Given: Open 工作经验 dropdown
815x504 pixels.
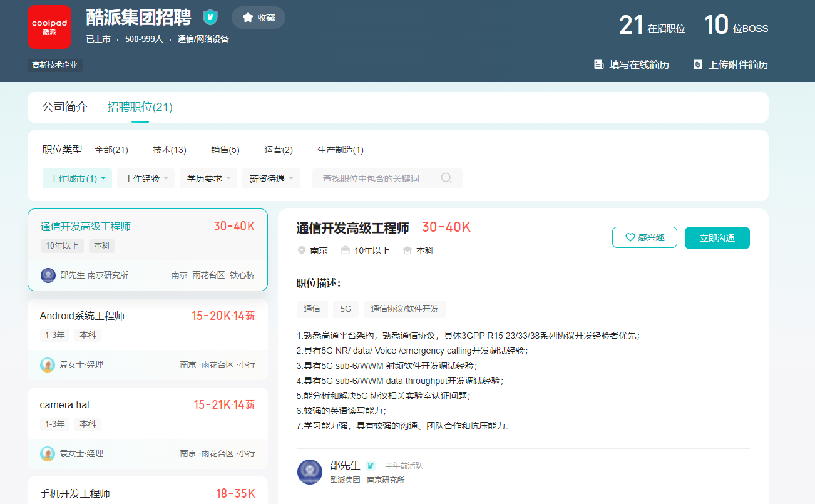Looking at the screenshot, I should [x=146, y=178].
